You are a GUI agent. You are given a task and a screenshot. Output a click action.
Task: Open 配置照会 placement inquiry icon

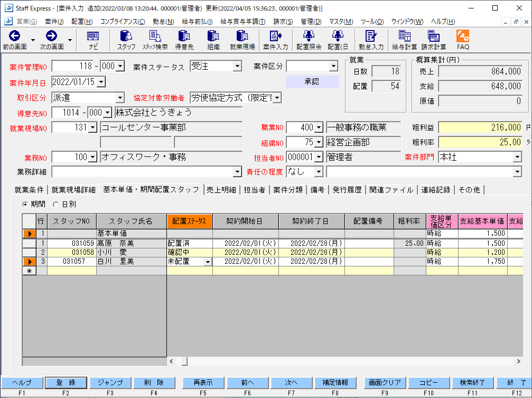pyautogui.click(x=309, y=40)
